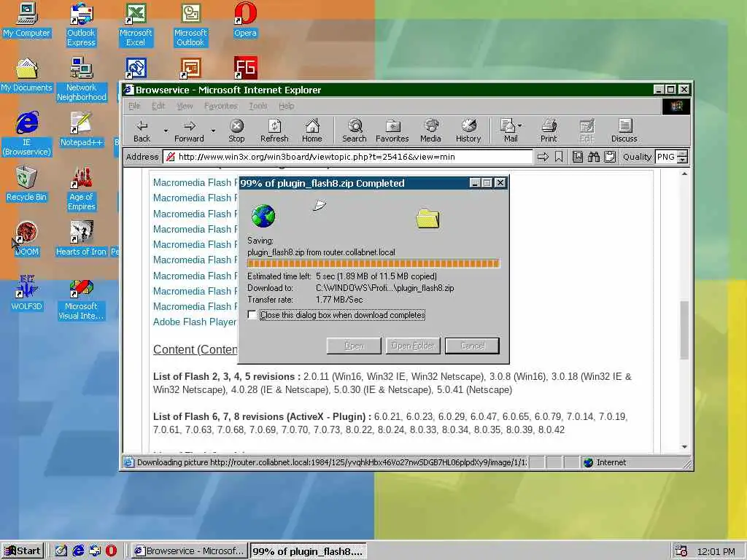747x560 pixels.
Task: Toggle 'Close this dialog box when download completes'
Action: point(252,315)
